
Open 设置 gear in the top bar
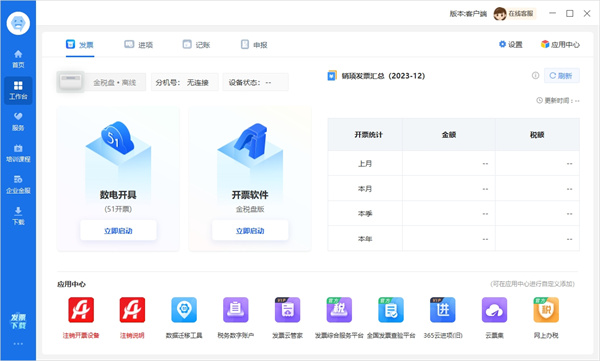tap(511, 44)
